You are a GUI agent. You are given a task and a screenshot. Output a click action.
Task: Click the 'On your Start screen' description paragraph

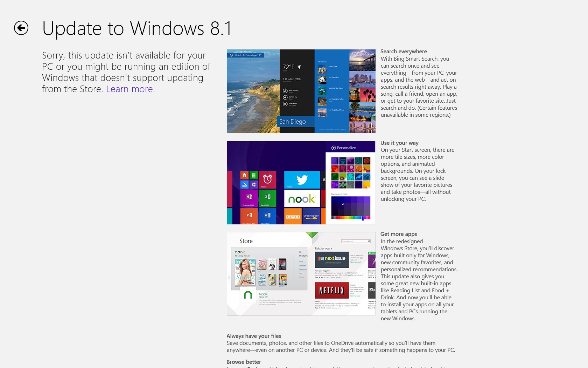coord(418,175)
